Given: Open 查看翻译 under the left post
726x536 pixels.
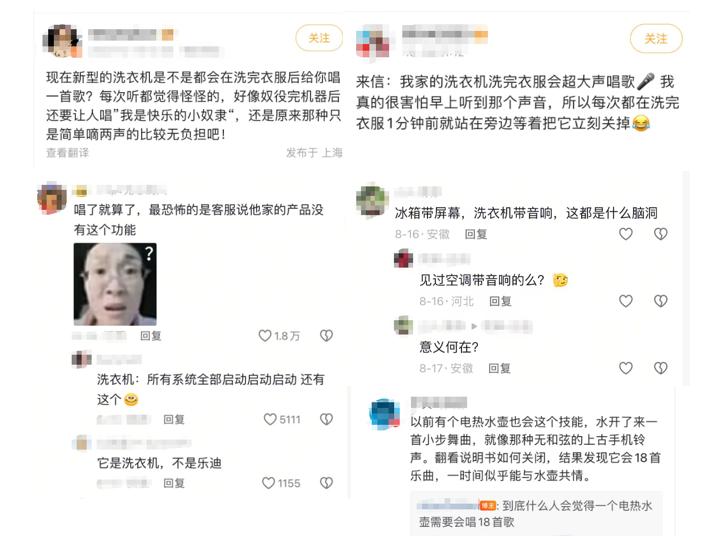Looking at the screenshot, I should click(67, 153).
